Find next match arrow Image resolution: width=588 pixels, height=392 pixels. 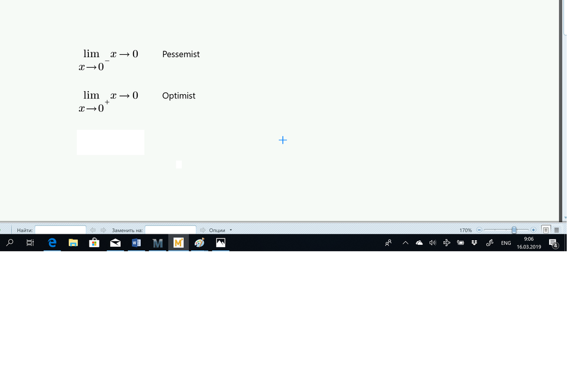point(103,230)
